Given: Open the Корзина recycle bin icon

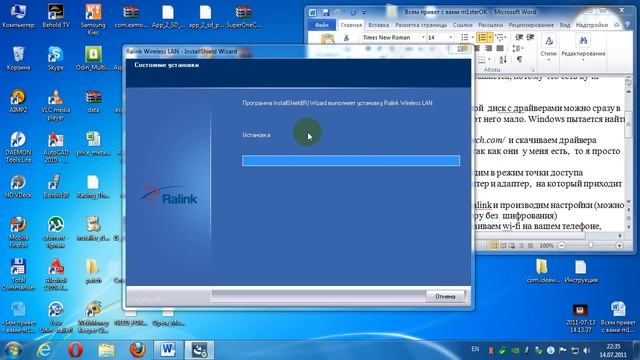Looking at the screenshot, I should (18, 58).
